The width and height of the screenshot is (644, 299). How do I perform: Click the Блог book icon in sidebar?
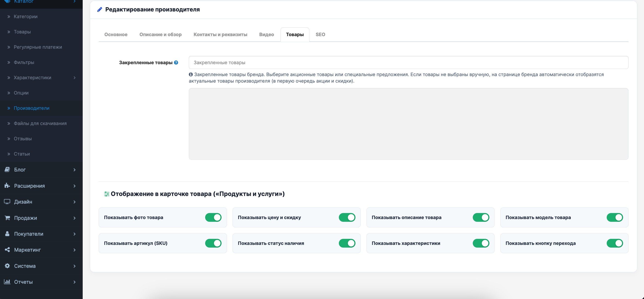[x=7, y=169]
